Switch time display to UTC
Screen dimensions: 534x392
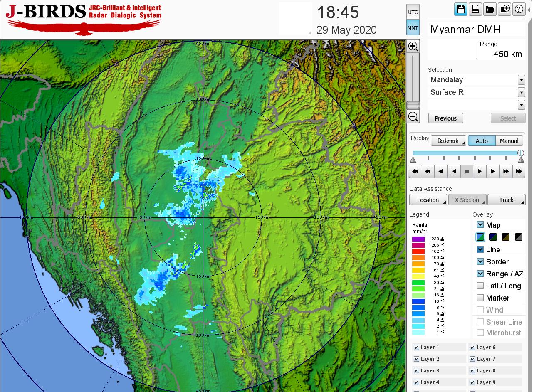point(413,12)
